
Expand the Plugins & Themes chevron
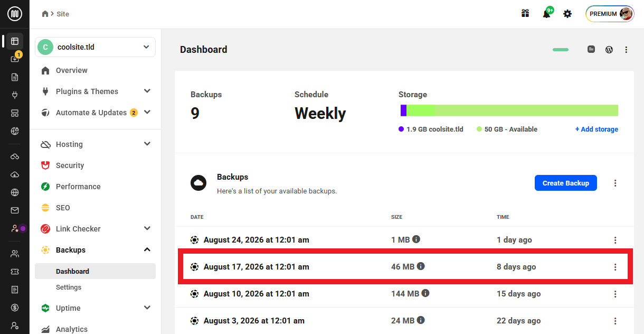[147, 91]
